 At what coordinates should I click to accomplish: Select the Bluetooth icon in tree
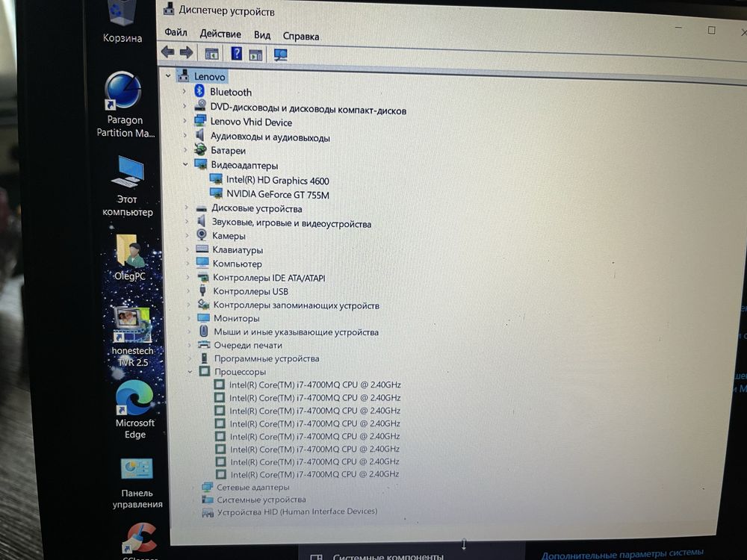[x=199, y=90]
